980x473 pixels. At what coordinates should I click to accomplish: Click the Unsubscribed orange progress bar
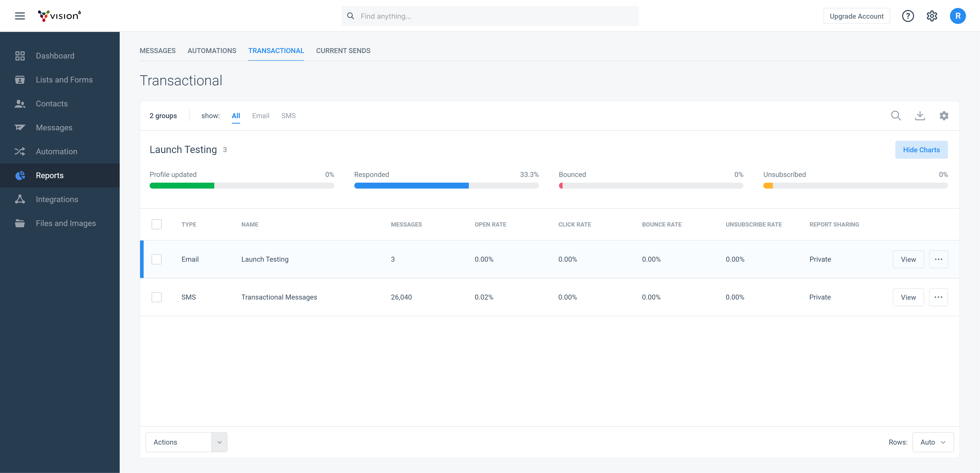coord(855,186)
